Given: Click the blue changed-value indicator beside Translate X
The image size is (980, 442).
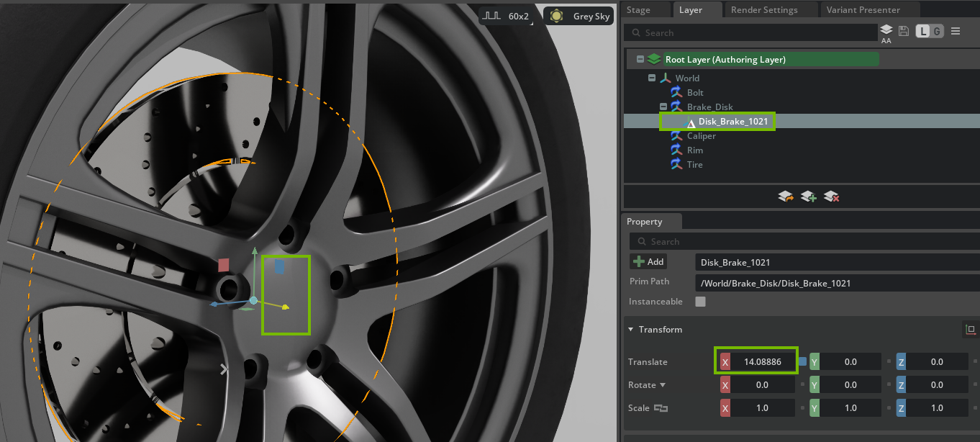Looking at the screenshot, I should pyautogui.click(x=802, y=361).
